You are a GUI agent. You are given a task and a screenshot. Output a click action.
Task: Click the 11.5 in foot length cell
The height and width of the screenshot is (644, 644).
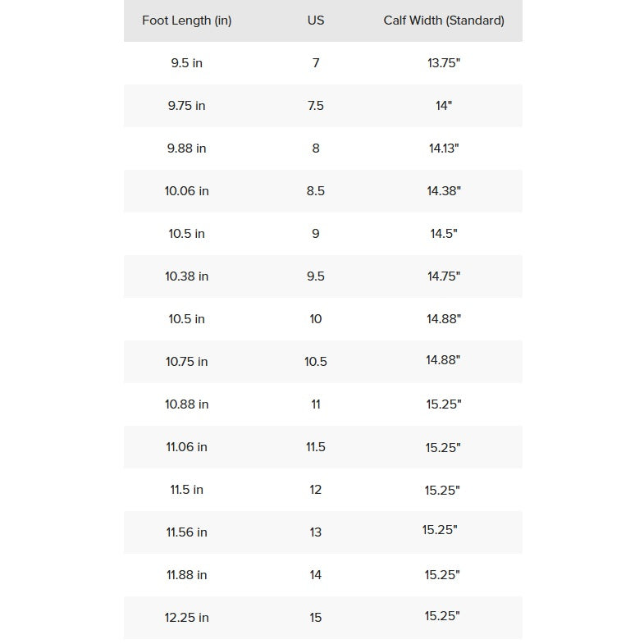click(x=186, y=490)
